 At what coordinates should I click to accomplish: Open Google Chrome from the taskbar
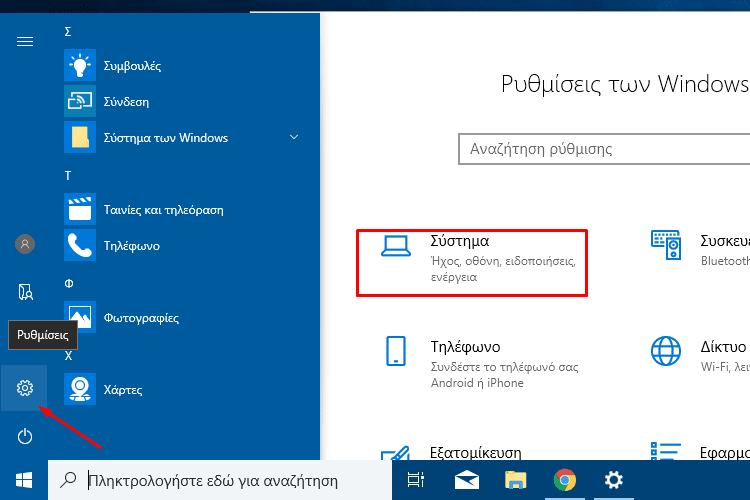pyautogui.click(x=565, y=480)
